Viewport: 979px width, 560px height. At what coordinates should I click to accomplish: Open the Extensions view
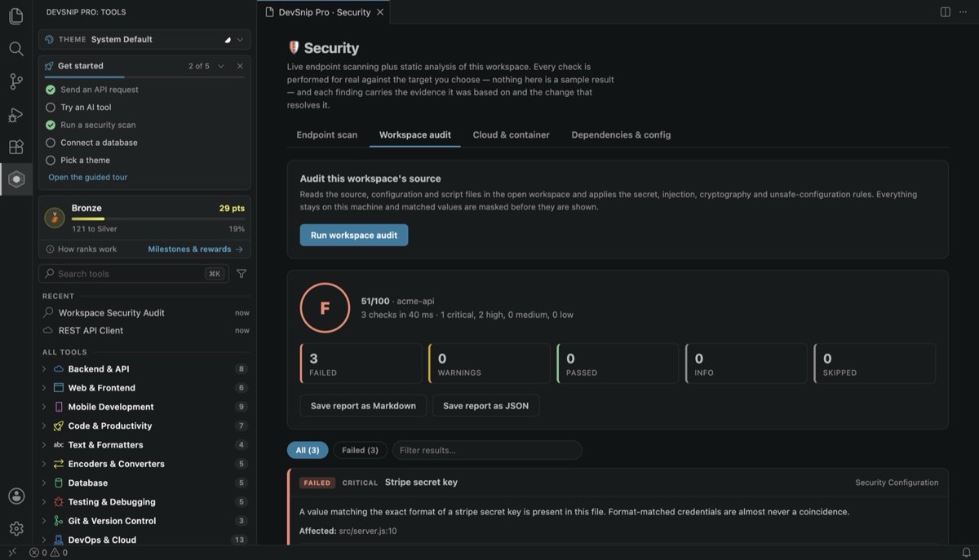point(16,147)
